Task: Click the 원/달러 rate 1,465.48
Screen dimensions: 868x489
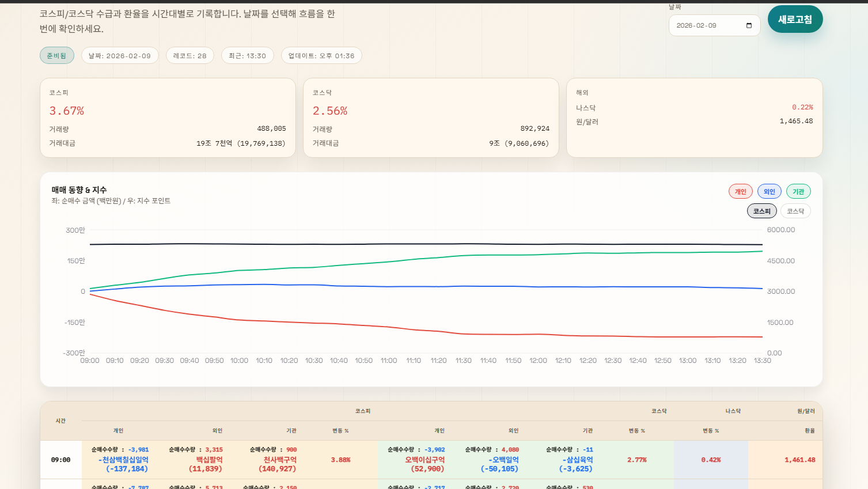Action: (796, 121)
